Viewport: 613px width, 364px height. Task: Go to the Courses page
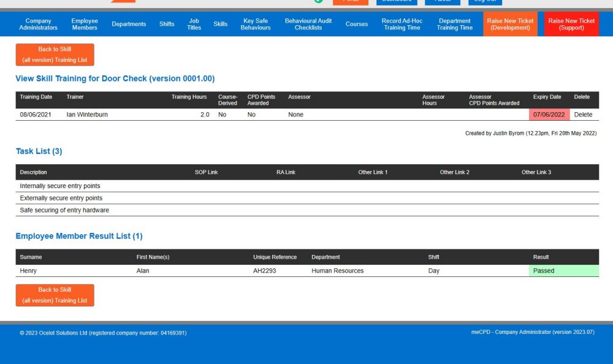357,24
